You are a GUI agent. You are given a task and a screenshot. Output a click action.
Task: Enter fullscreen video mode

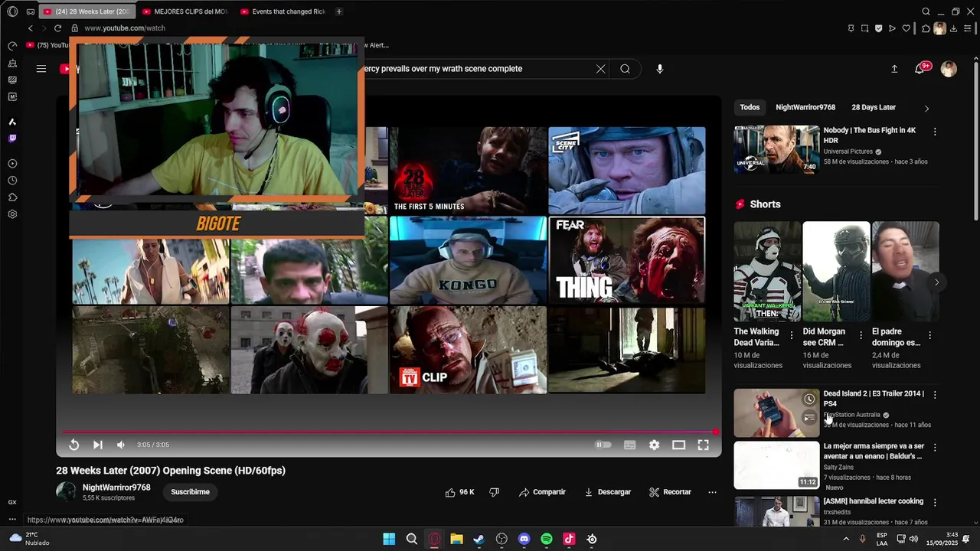click(703, 445)
